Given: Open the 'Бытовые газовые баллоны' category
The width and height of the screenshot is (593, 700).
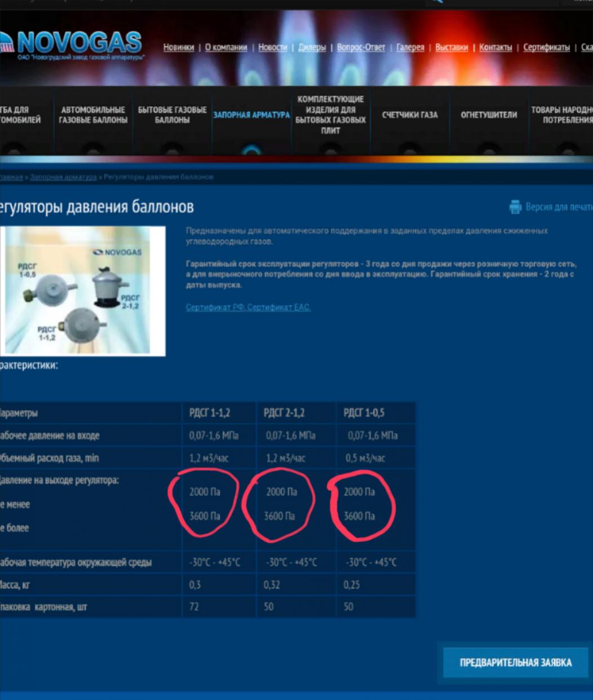Looking at the screenshot, I should pyautogui.click(x=172, y=115).
